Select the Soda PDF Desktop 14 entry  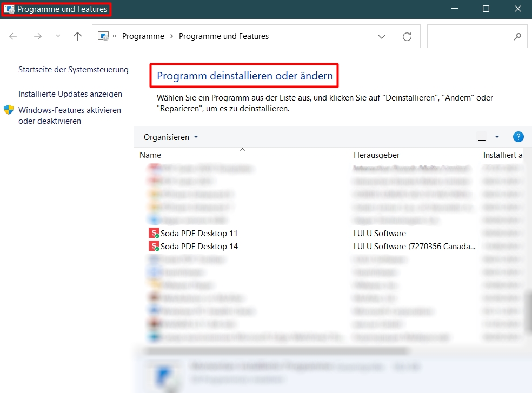point(199,247)
